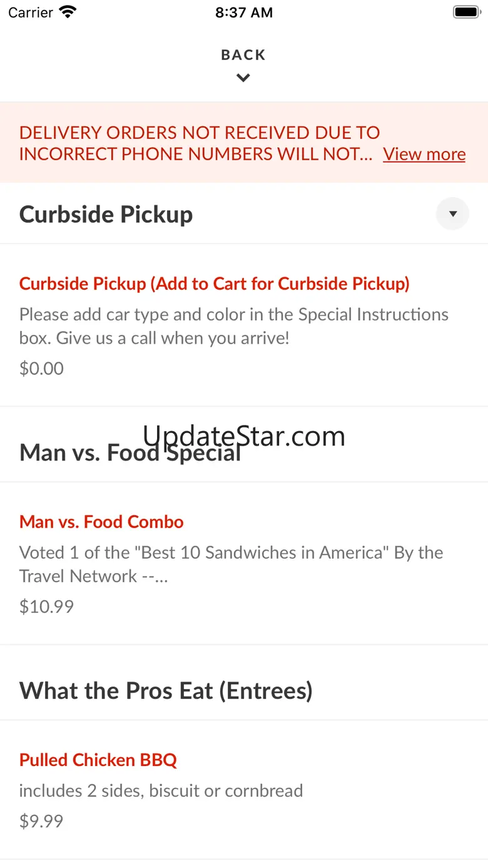Screen dimensions: 488x868
Task: Tap the red delivery orders warning text
Action: [200, 143]
